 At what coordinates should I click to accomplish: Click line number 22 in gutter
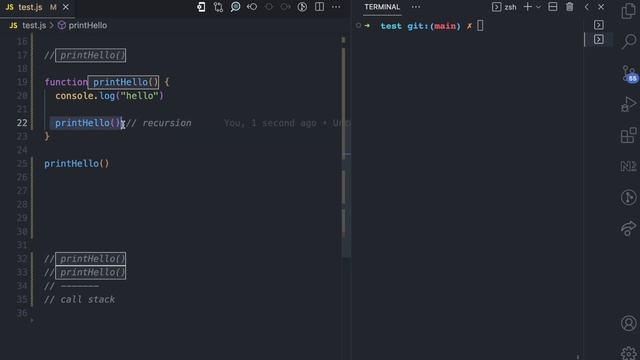22,123
